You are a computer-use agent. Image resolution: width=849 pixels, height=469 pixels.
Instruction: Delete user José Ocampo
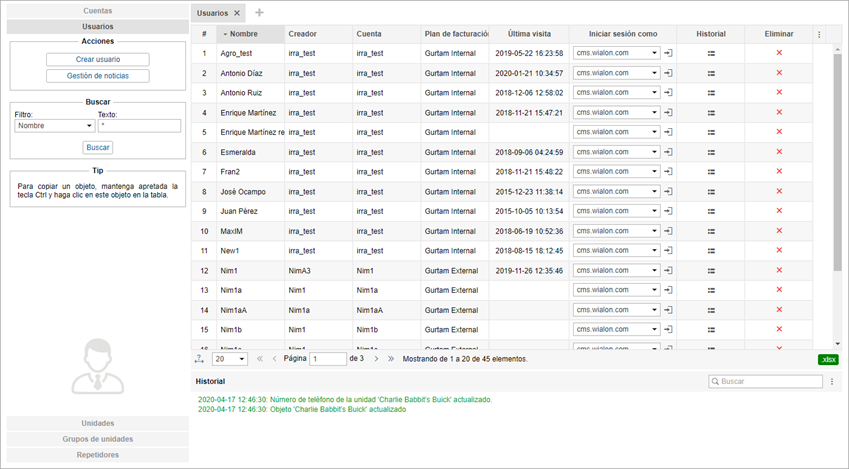pos(779,191)
